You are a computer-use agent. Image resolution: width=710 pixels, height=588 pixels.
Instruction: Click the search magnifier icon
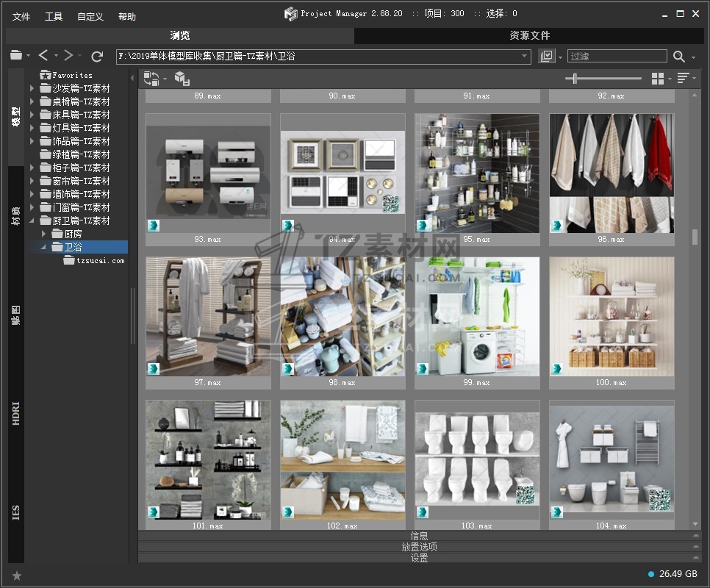click(678, 57)
